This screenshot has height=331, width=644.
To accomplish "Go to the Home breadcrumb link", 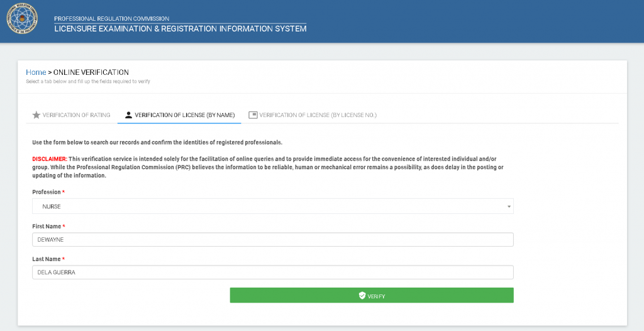I will pyautogui.click(x=36, y=72).
